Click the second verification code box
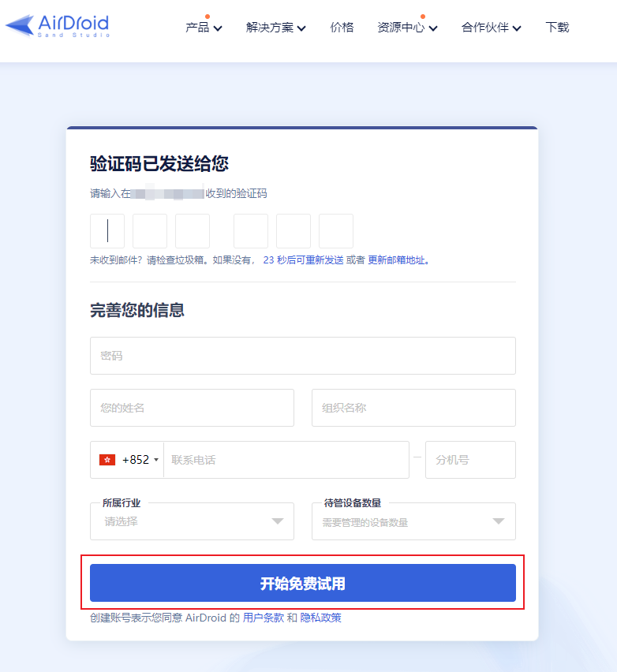617x672 pixels. tap(150, 231)
